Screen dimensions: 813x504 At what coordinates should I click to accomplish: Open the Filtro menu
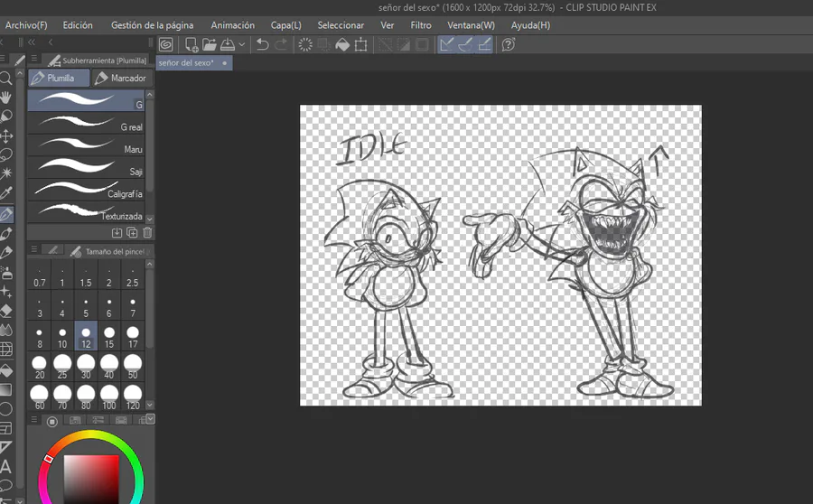(x=421, y=25)
